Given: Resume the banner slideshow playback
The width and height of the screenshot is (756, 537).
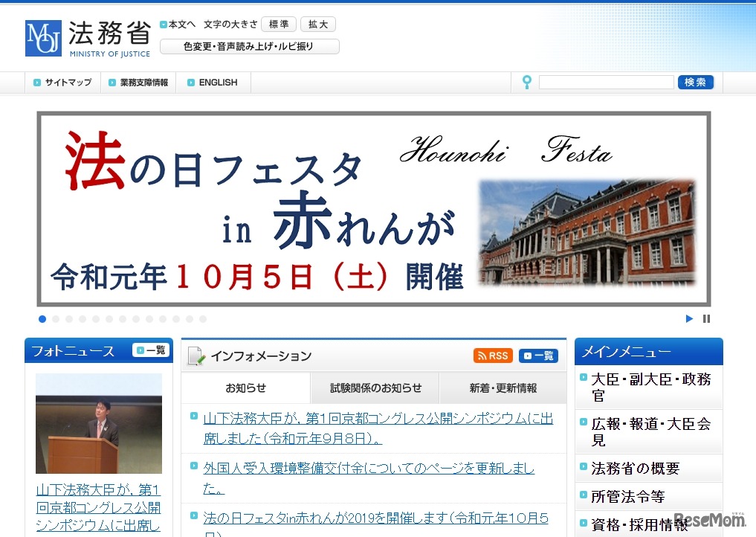Looking at the screenshot, I should click(x=689, y=318).
